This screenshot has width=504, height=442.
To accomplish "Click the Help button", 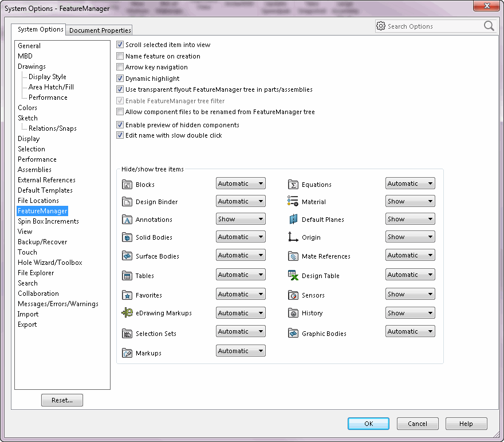I will click(x=466, y=424).
